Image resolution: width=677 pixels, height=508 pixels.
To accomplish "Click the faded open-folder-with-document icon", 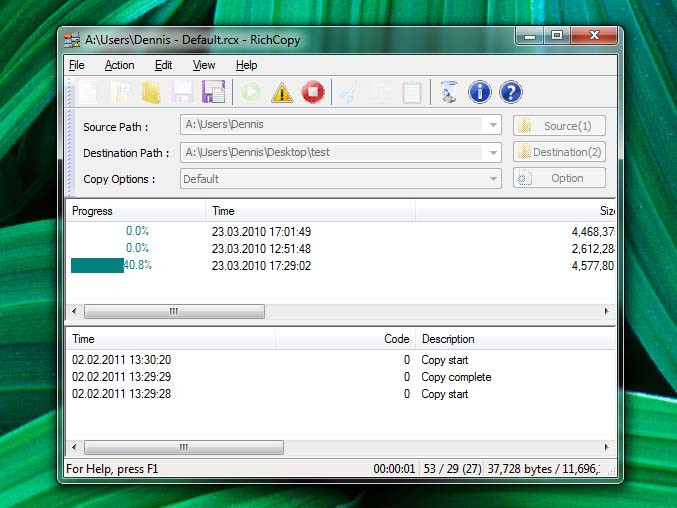I will point(120,92).
